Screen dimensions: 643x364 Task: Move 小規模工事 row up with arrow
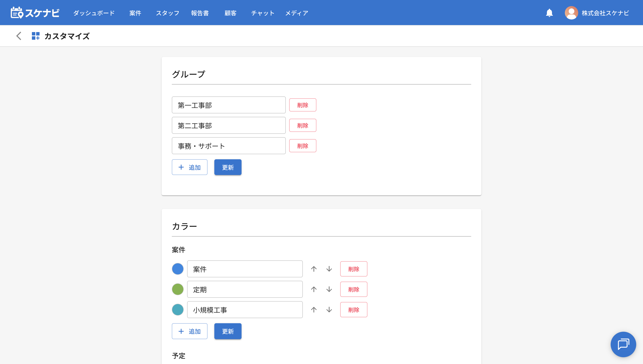pos(314,310)
